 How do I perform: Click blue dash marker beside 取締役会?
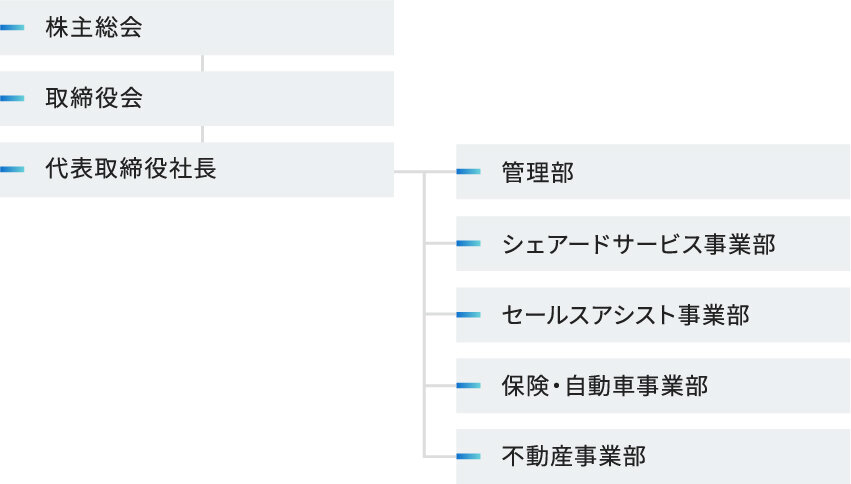(12, 98)
